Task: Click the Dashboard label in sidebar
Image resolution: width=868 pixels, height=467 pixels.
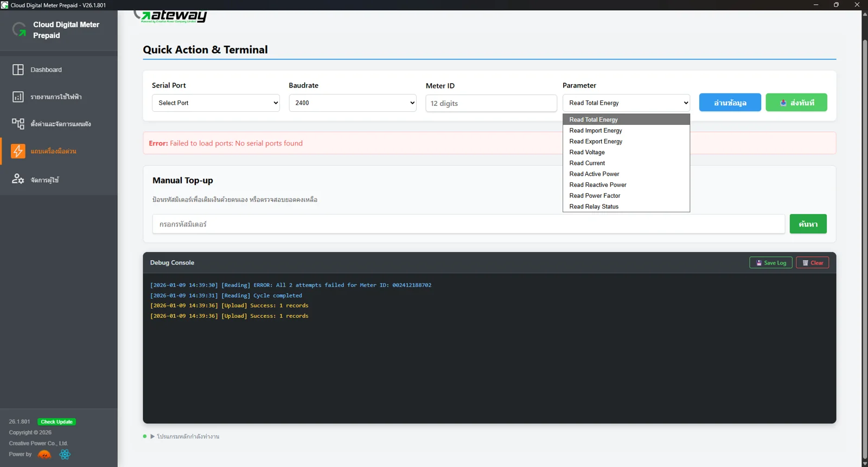Action: 46,70
